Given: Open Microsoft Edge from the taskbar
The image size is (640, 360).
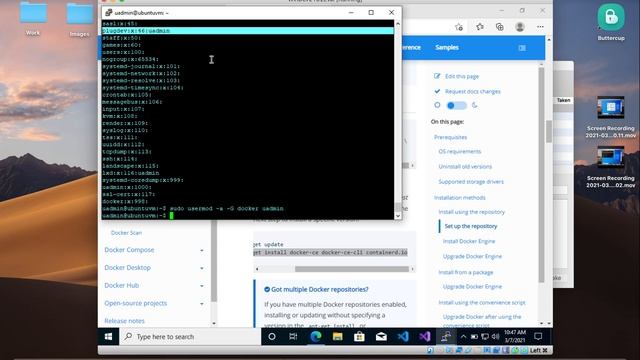Looking at the screenshot, I should point(316,337).
